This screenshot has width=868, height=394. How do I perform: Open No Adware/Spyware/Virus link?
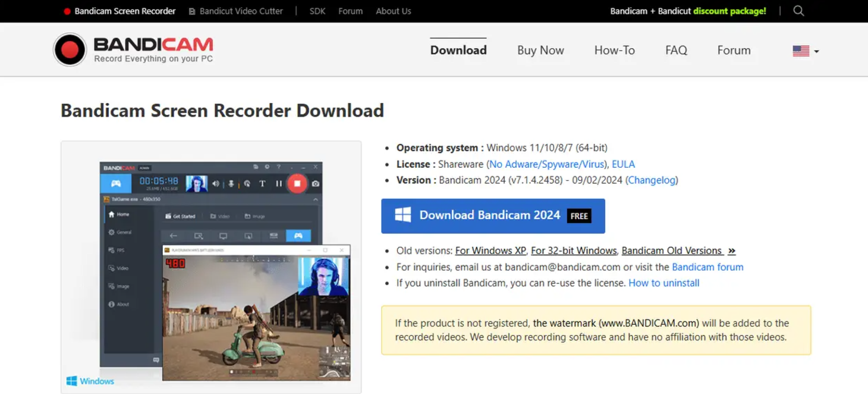[547, 164]
